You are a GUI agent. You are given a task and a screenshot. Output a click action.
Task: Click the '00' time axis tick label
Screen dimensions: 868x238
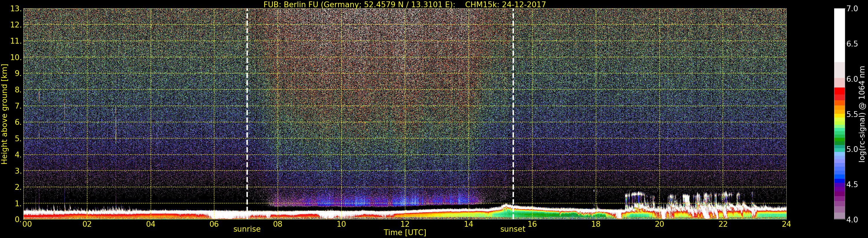click(27, 224)
